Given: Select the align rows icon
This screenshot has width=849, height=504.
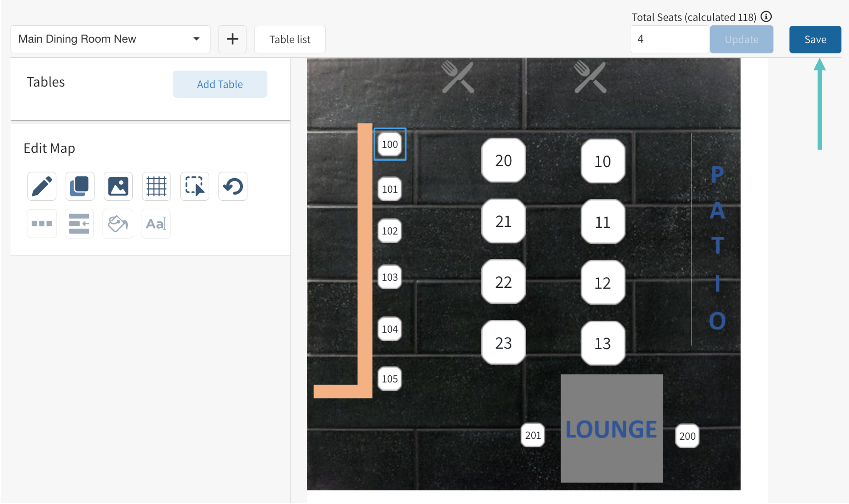Looking at the screenshot, I should [79, 224].
